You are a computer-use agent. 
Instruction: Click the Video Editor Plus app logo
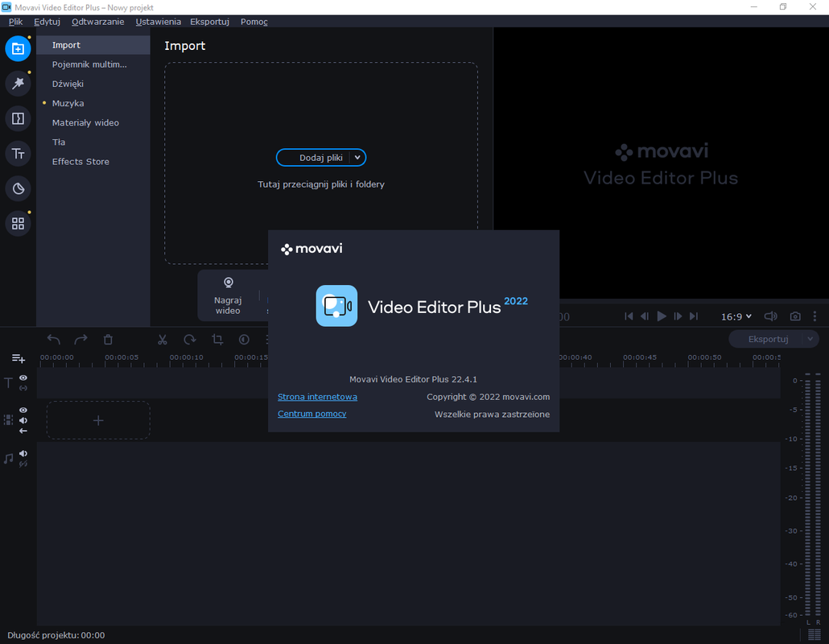point(336,306)
